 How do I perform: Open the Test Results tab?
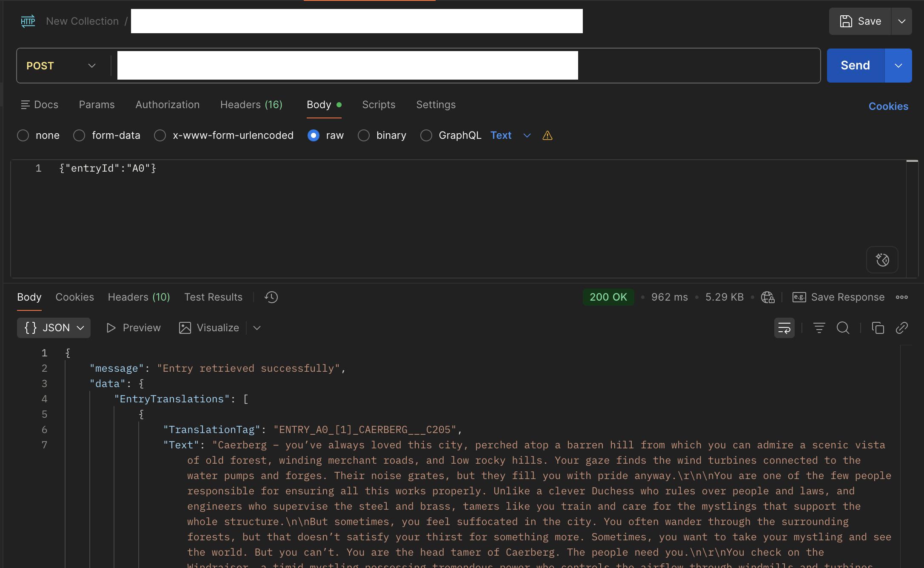(x=213, y=297)
